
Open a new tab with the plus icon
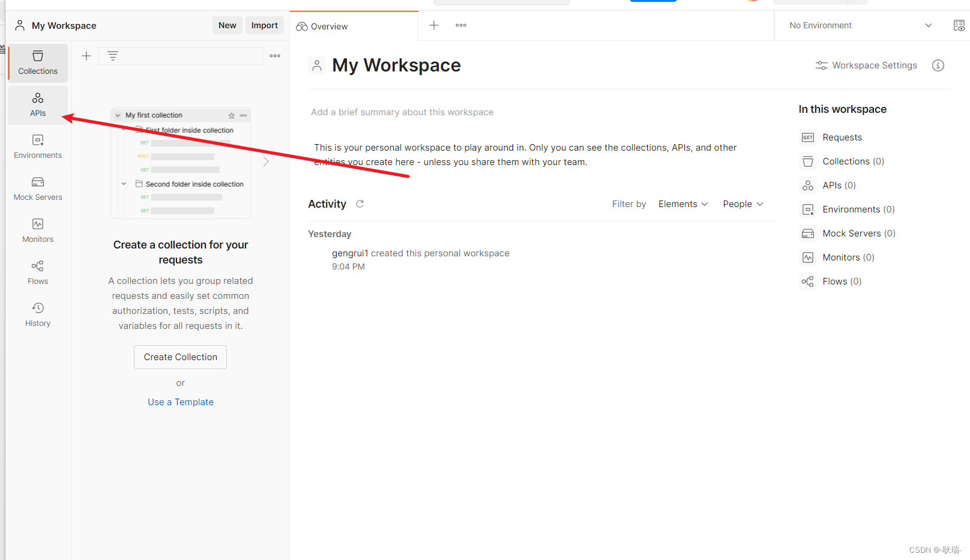(x=434, y=25)
